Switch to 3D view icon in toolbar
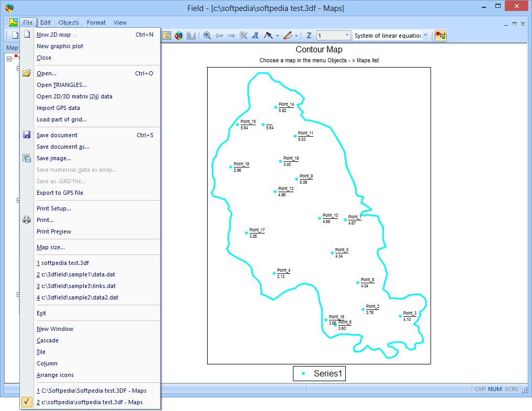532x411 pixels. [x=179, y=35]
